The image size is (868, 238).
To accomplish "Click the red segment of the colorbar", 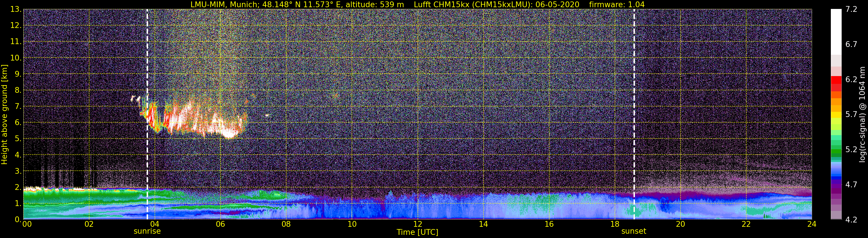I will pos(836,80).
